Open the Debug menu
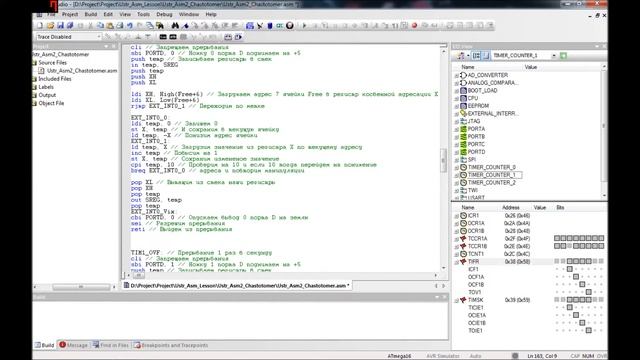 click(x=164, y=14)
